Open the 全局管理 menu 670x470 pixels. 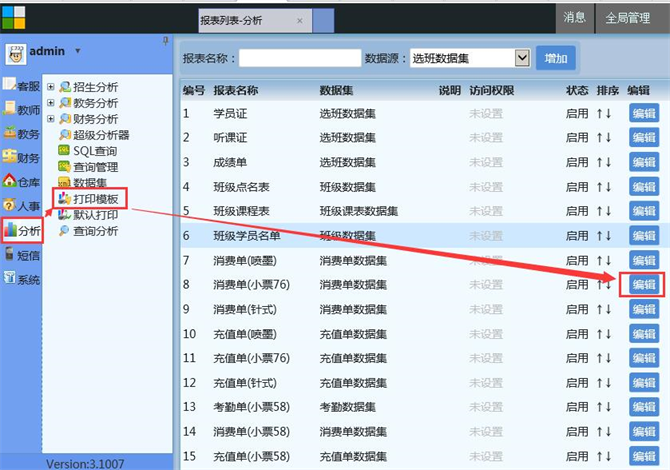click(x=628, y=17)
